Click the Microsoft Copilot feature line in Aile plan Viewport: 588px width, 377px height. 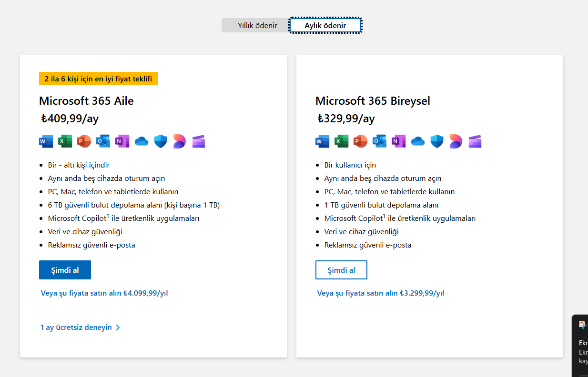(x=124, y=218)
